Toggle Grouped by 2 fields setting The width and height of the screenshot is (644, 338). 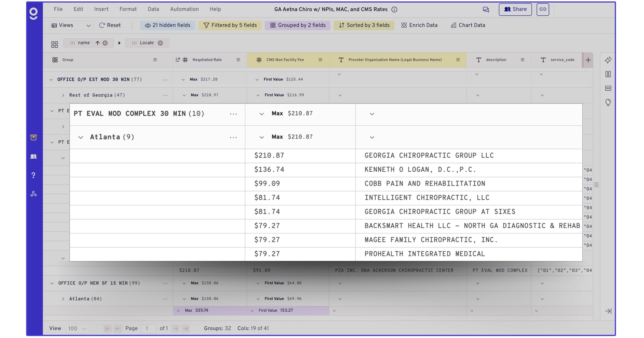point(297,25)
